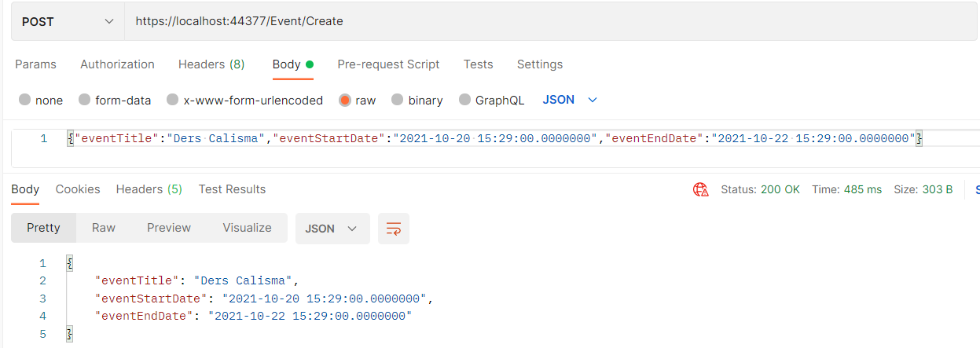Viewport: 980px width, 348px height.
Task: Select the GraphQL body radio option
Action: click(464, 100)
